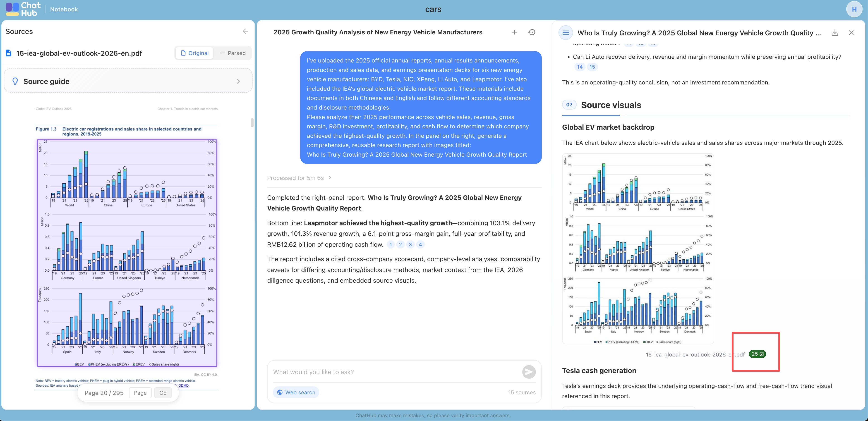Open the user profile avatar H
This screenshot has width=868, height=421.
pos(854,10)
